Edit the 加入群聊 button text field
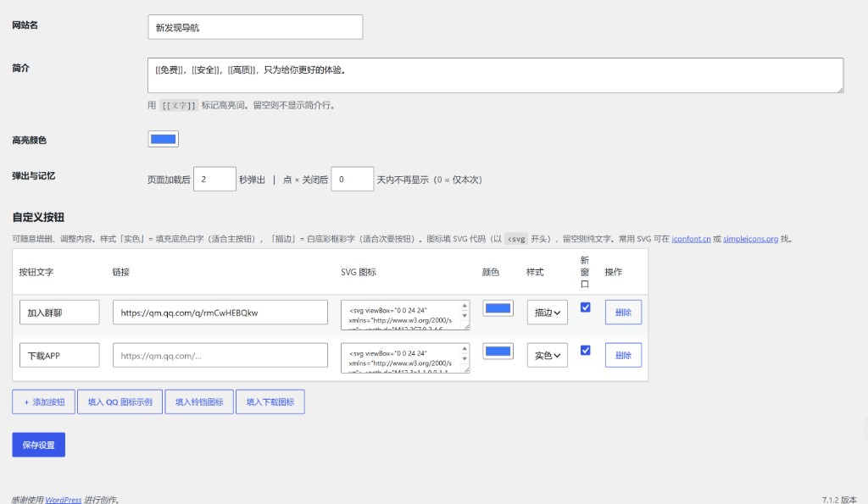 tap(59, 313)
